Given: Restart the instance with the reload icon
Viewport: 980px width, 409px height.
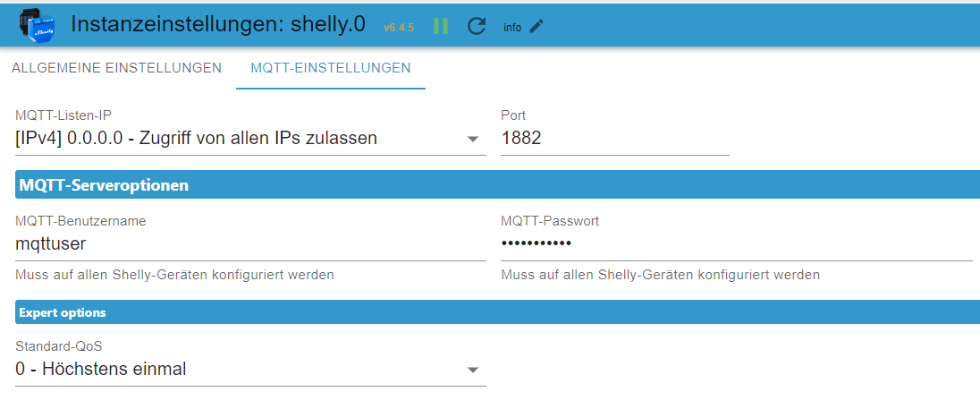Looking at the screenshot, I should pos(477,26).
